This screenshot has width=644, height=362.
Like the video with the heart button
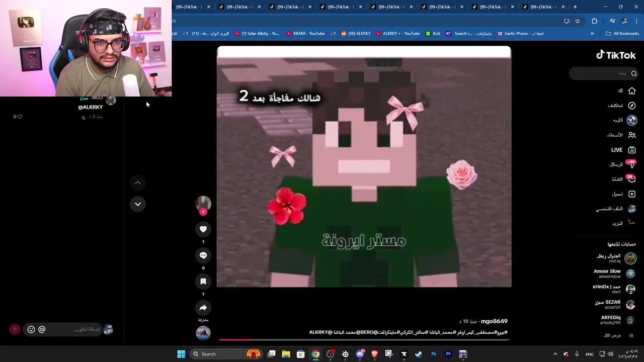click(x=203, y=229)
